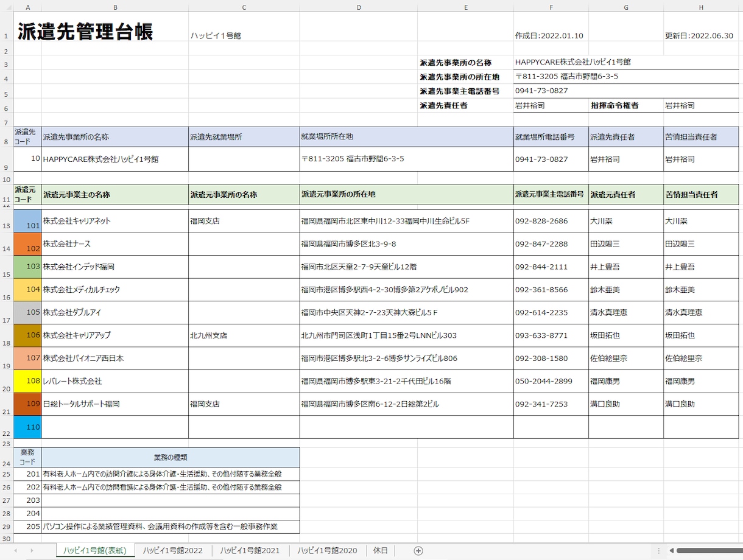Select the レバレート株式会社 cell
This screenshot has width=743, height=560.
[x=115, y=381]
